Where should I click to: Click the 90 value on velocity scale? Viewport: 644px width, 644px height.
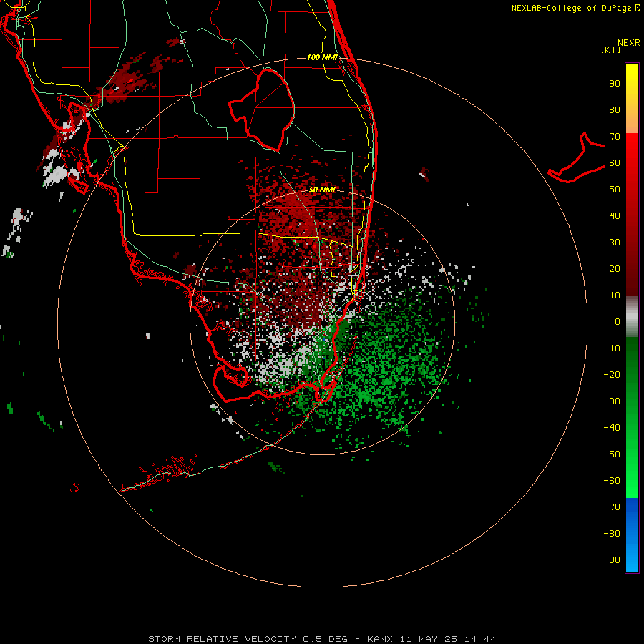click(x=615, y=84)
